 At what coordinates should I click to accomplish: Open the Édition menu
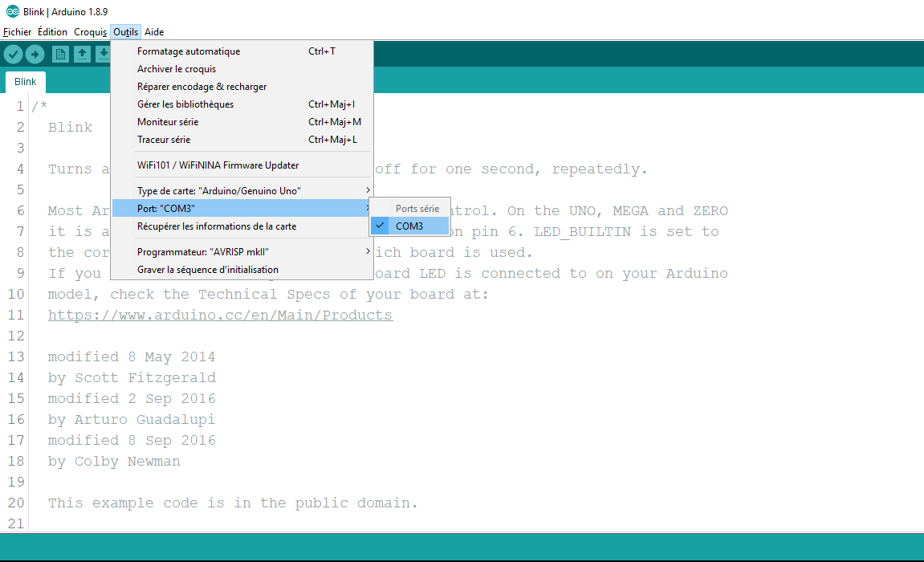(x=52, y=32)
